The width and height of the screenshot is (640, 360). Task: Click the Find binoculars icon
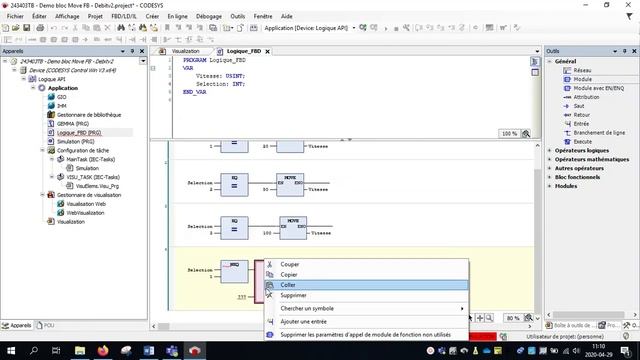coord(121,28)
